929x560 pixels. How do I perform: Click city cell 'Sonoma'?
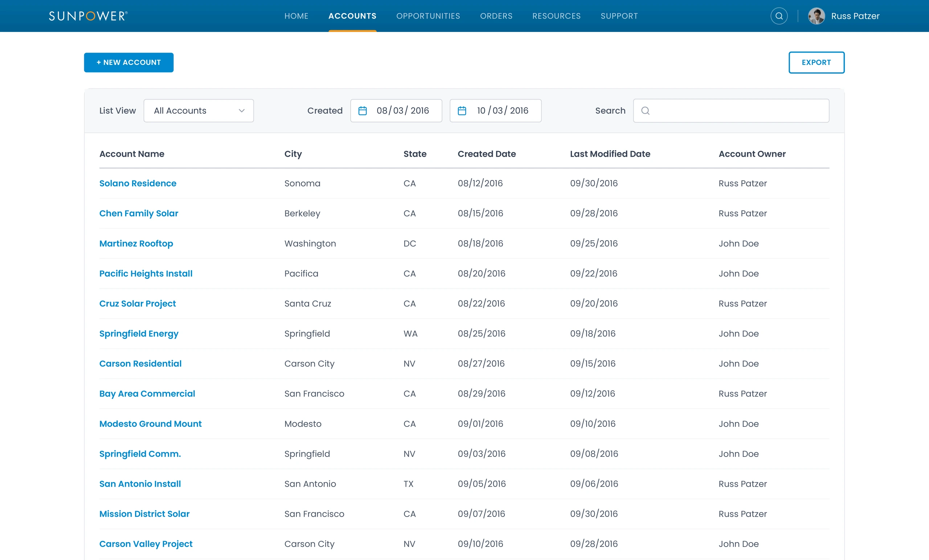click(x=302, y=183)
